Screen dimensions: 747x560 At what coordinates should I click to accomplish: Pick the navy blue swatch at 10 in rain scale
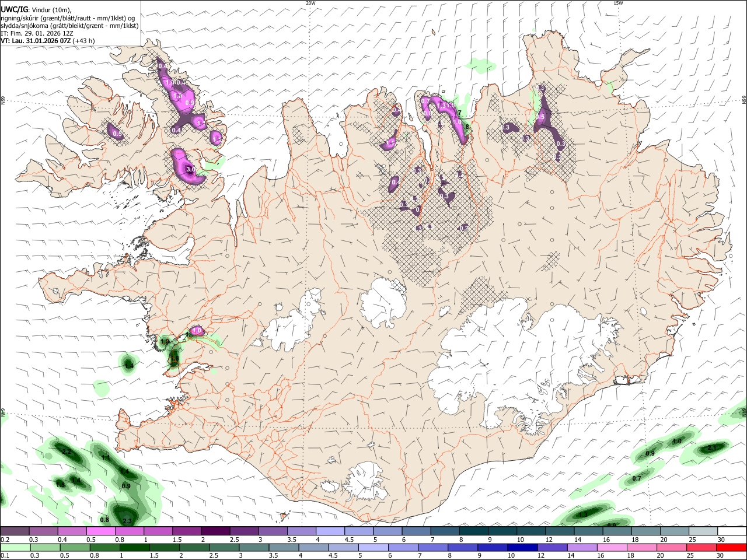click(522, 547)
